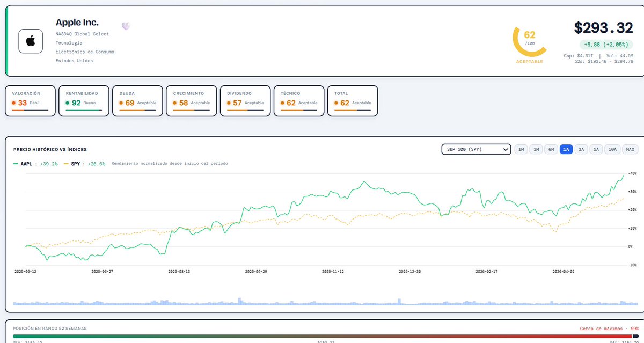Open the Valoración score card

click(30, 100)
